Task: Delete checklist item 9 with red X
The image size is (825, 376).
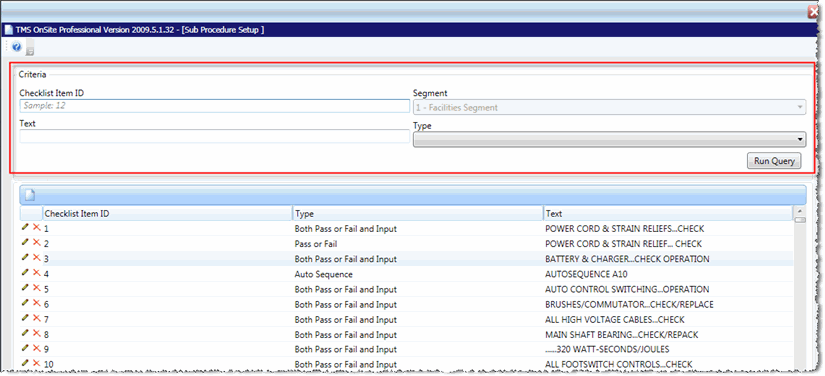Action: tap(36, 348)
